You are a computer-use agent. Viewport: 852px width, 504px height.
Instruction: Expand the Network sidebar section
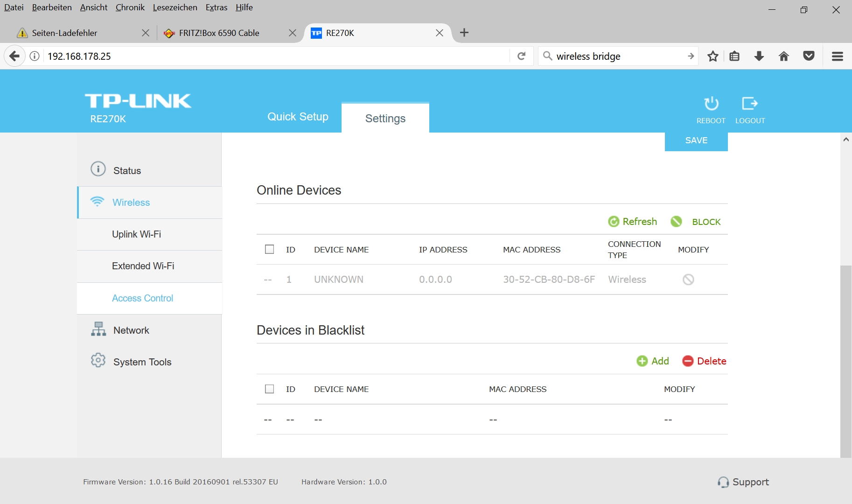pyautogui.click(x=131, y=330)
